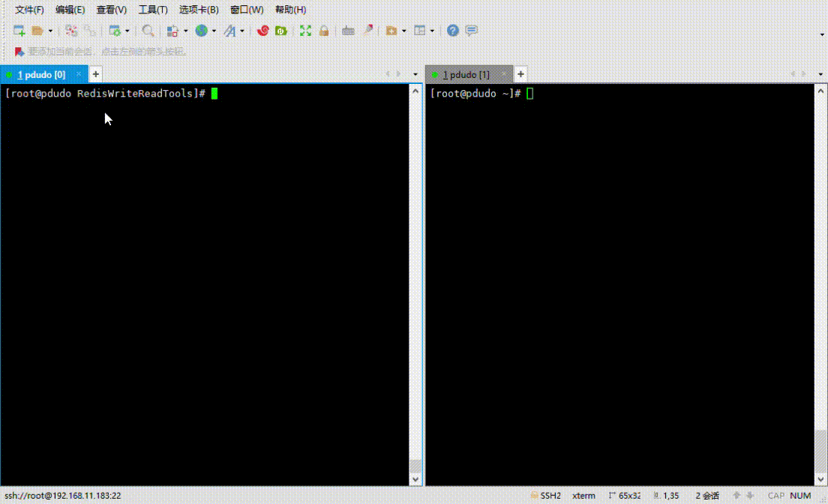Click the layout arrangement icon
Screen dimensions: 828x504
[x=420, y=31]
